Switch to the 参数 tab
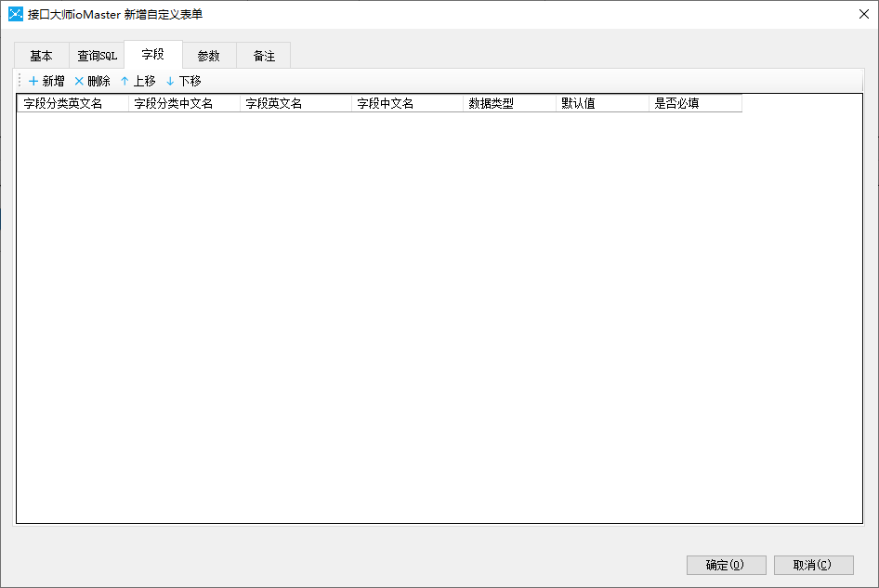Screen dimensions: 879x588 click(209, 56)
